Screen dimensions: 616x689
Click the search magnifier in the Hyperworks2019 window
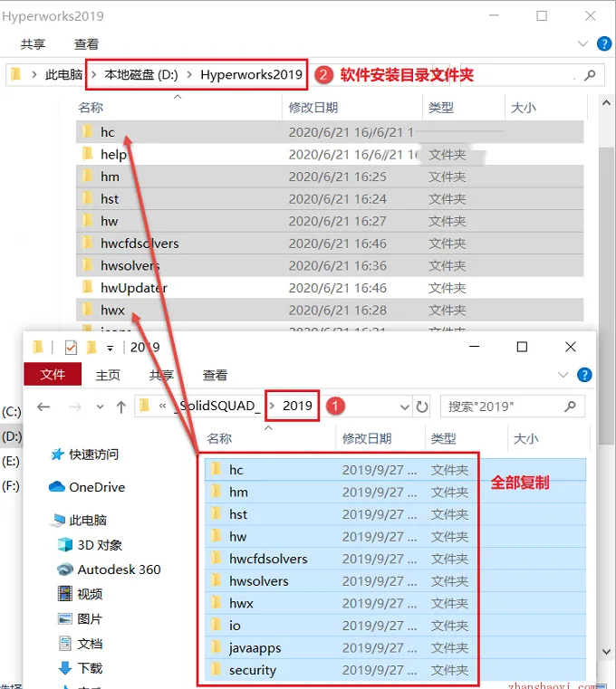coord(590,75)
